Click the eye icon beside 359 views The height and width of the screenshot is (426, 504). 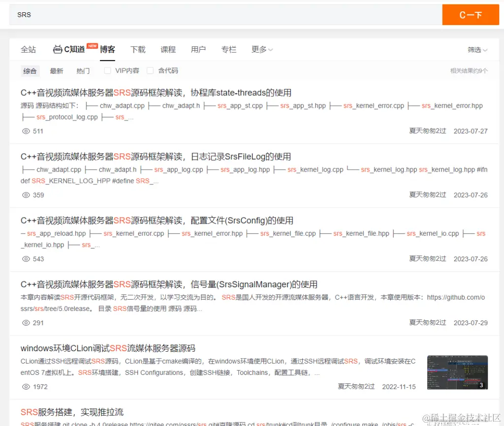pyautogui.click(x=26, y=195)
